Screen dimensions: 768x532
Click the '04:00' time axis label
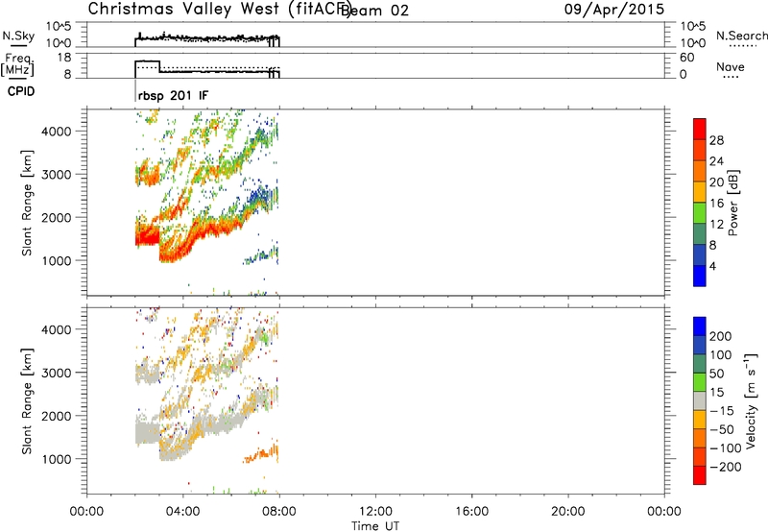click(182, 512)
